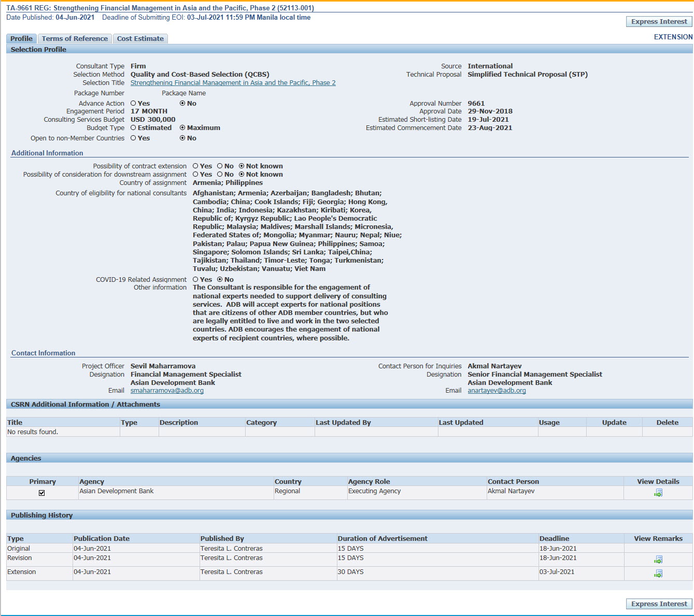Click anartayev@adb.org email link
The image size is (694, 616).
(497, 391)
